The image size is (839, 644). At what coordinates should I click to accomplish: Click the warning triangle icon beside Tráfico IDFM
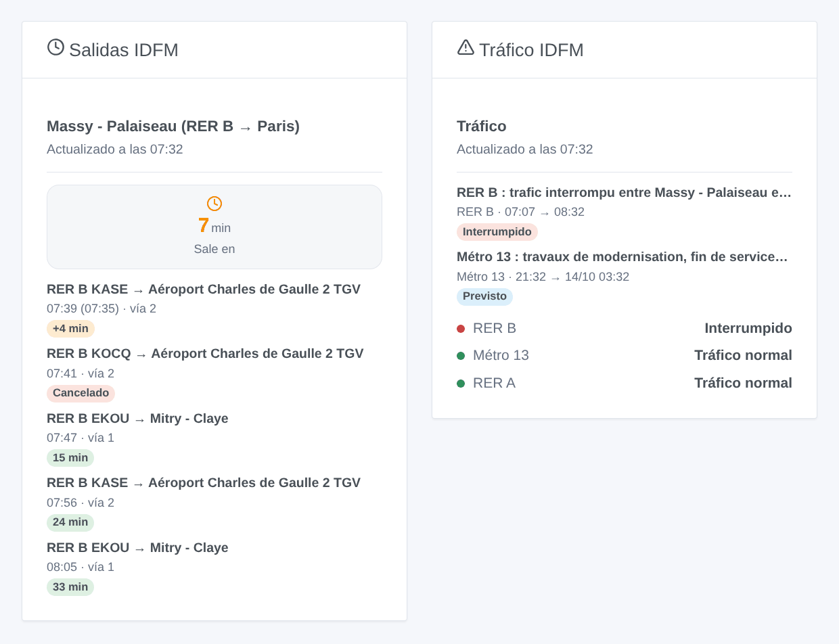pyautogui.click(x=466, y=47)
